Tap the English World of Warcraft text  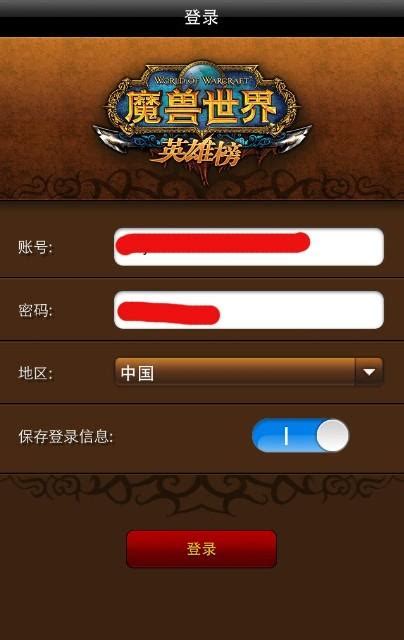coord(202,80)
